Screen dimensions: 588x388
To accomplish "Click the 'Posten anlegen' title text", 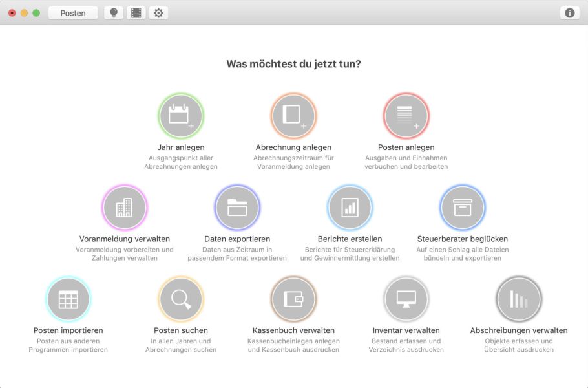I will pyautogui.click(x=406, y=147).
